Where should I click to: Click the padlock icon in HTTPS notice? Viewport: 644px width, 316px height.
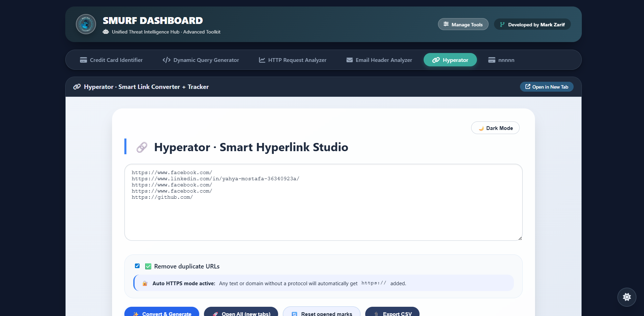click(145, 283)
